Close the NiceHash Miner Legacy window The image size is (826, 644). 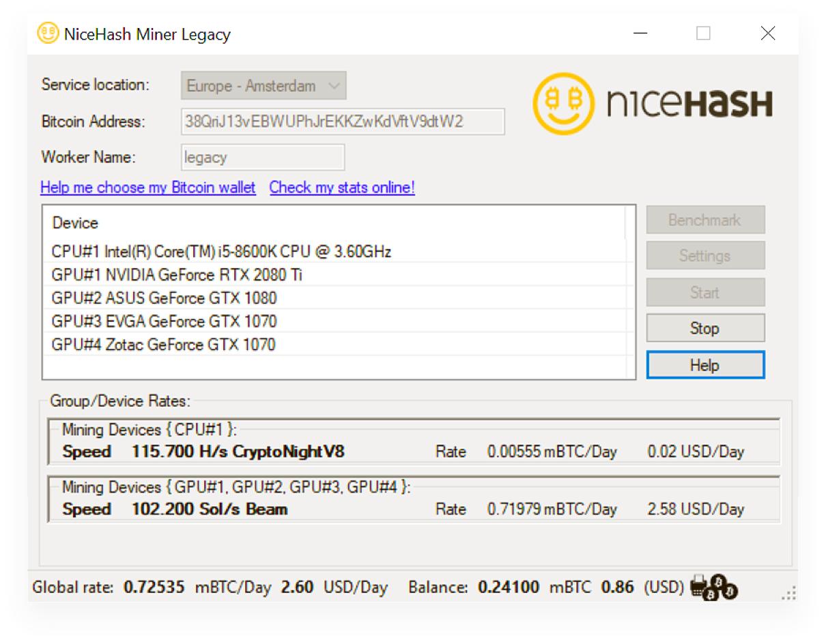[x=768, y=33]
